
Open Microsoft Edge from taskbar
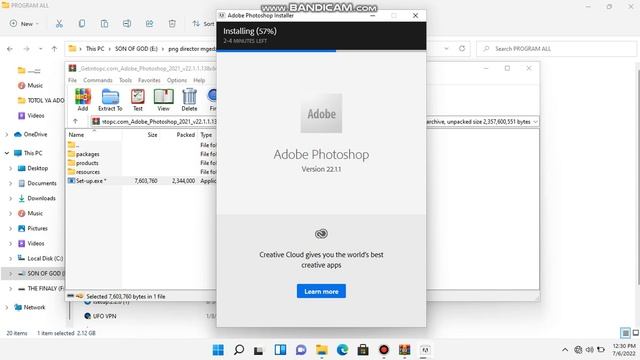tap(342, 350)
